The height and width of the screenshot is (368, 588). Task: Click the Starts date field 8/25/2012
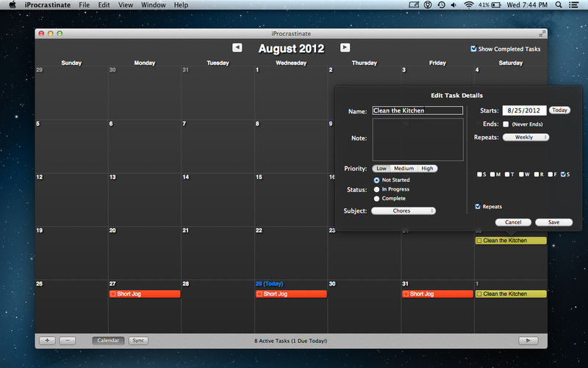click(524, 110)
